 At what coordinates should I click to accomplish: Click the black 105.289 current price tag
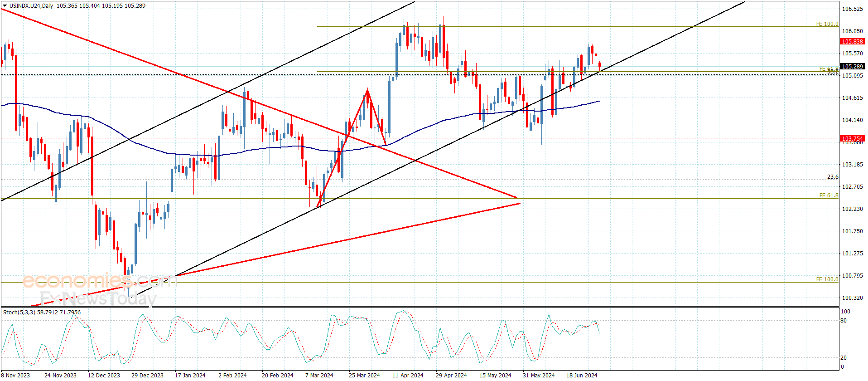click(x=852, y=67)
